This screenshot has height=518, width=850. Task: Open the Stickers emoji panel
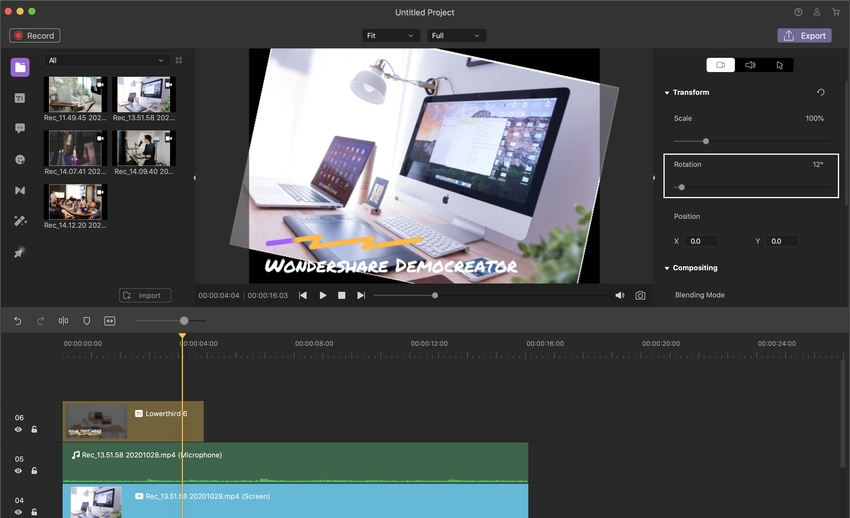[20, 159]
